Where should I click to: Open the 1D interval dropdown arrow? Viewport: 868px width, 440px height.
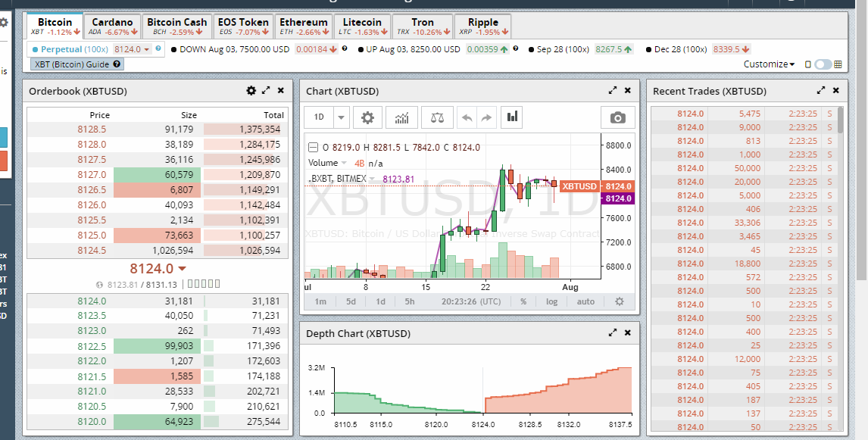[x=341, y=117]
